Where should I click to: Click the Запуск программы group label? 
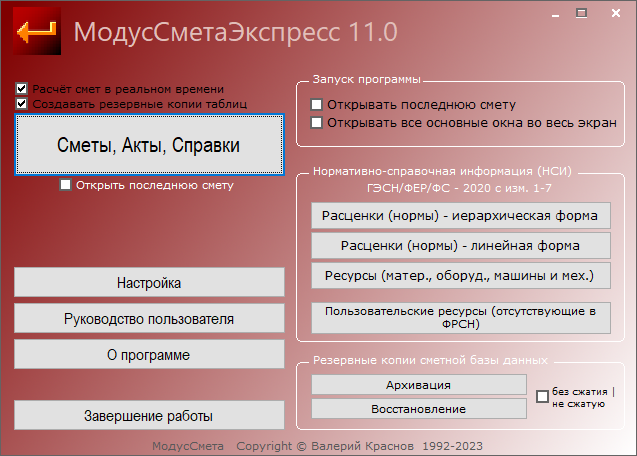366,79
